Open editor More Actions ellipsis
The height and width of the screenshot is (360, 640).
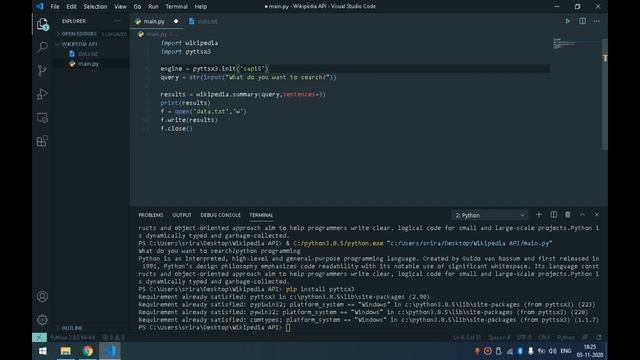coord(597,21)
